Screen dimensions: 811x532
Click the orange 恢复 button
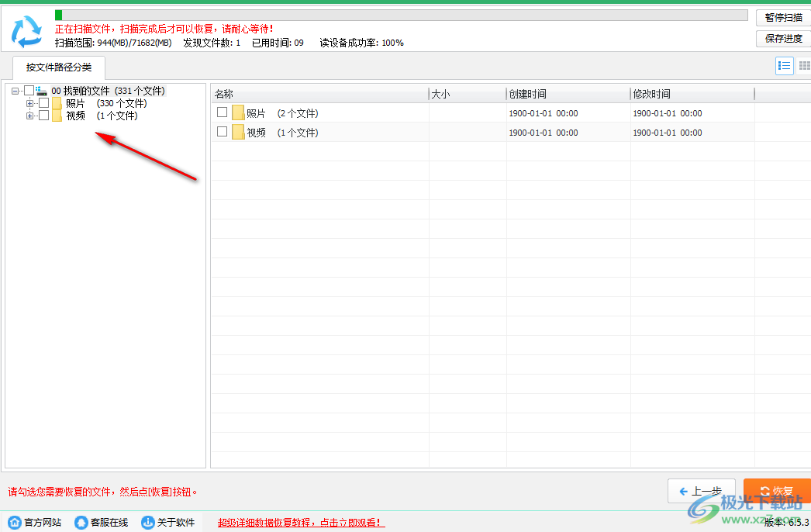777,491
